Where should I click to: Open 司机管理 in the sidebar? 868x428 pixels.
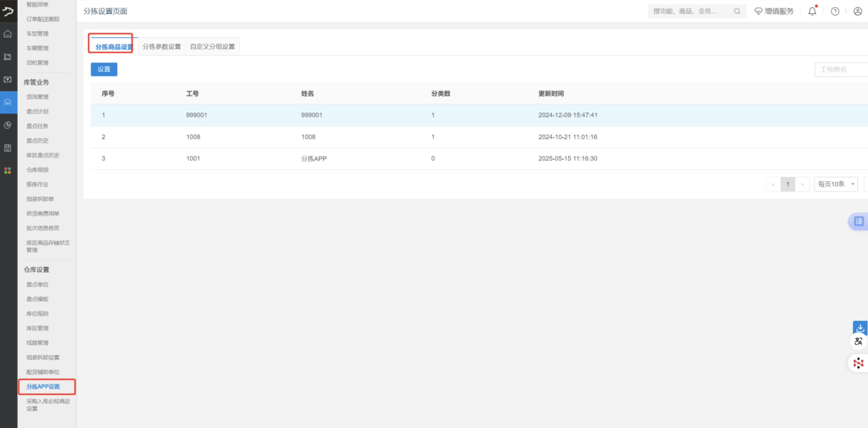click(x=37, y=63)
